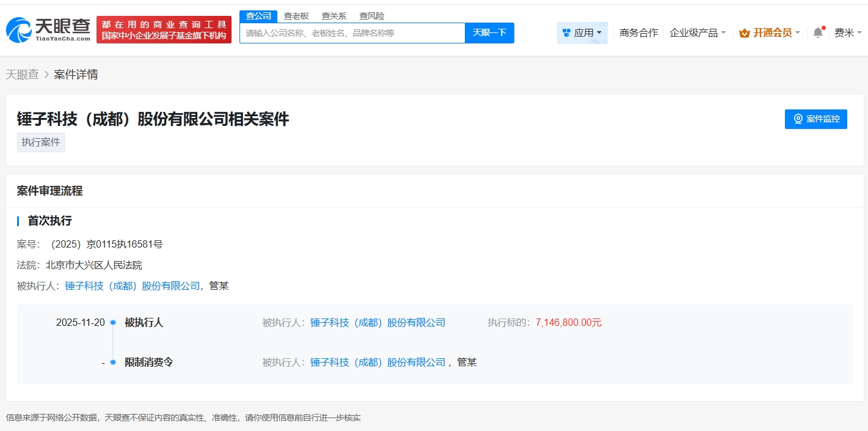This screenshot has width=868, height=431.
Task: Select the 查公司 search tab
Action: [x=258, y=17]
